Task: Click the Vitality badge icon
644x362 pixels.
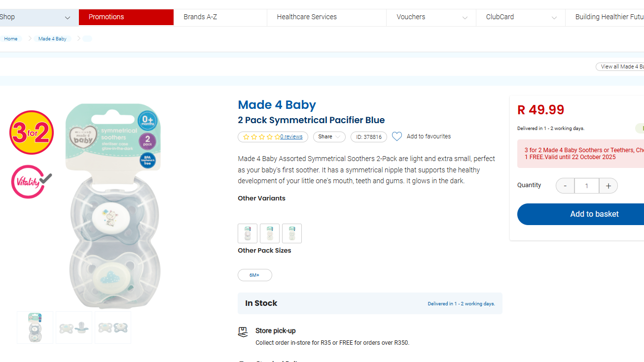Action: [x=31, y=181]
